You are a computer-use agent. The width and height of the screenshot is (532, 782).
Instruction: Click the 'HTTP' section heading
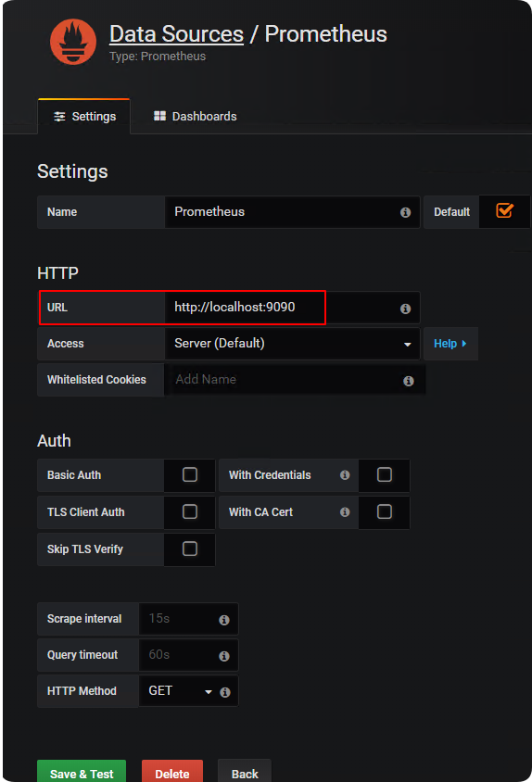(x=57, y=273)
